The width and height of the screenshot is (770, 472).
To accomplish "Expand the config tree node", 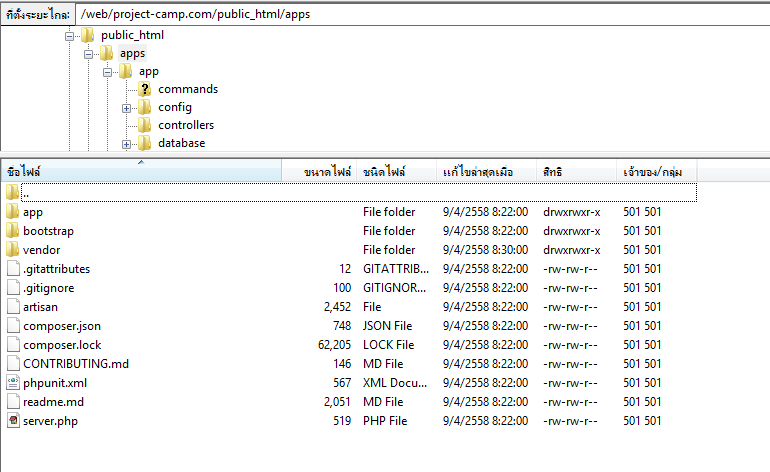I will coord(126,108).
